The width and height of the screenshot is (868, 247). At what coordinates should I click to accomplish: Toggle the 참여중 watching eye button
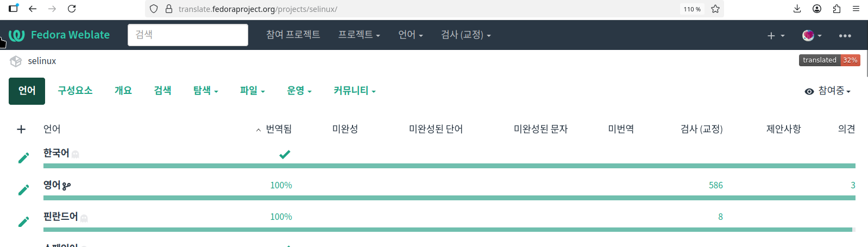[x=827, y=91]
